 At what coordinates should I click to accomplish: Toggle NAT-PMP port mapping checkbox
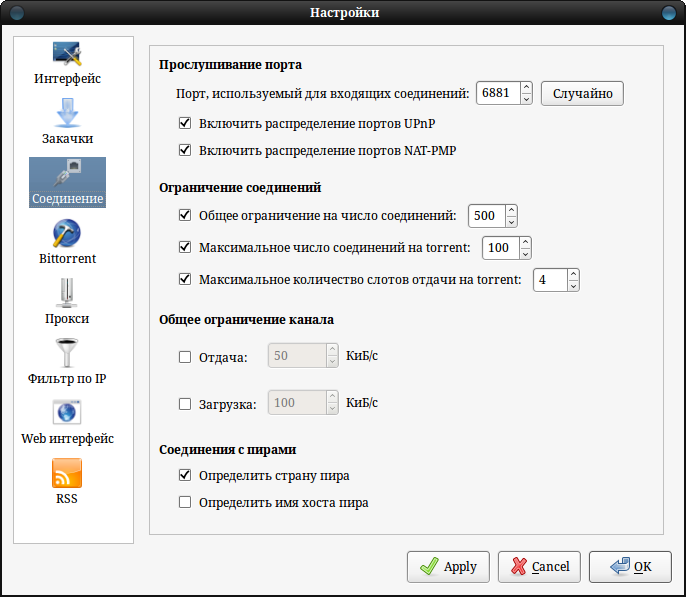(185, 150)
